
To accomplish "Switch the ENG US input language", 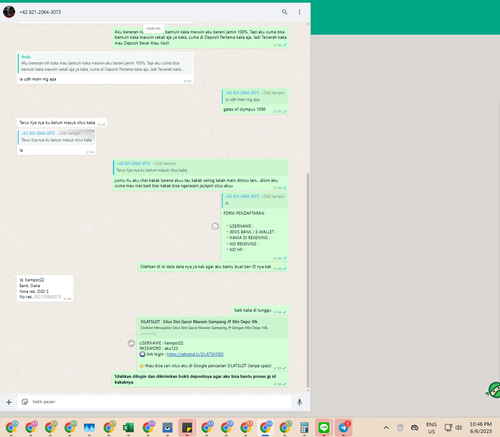I will 431,428.
